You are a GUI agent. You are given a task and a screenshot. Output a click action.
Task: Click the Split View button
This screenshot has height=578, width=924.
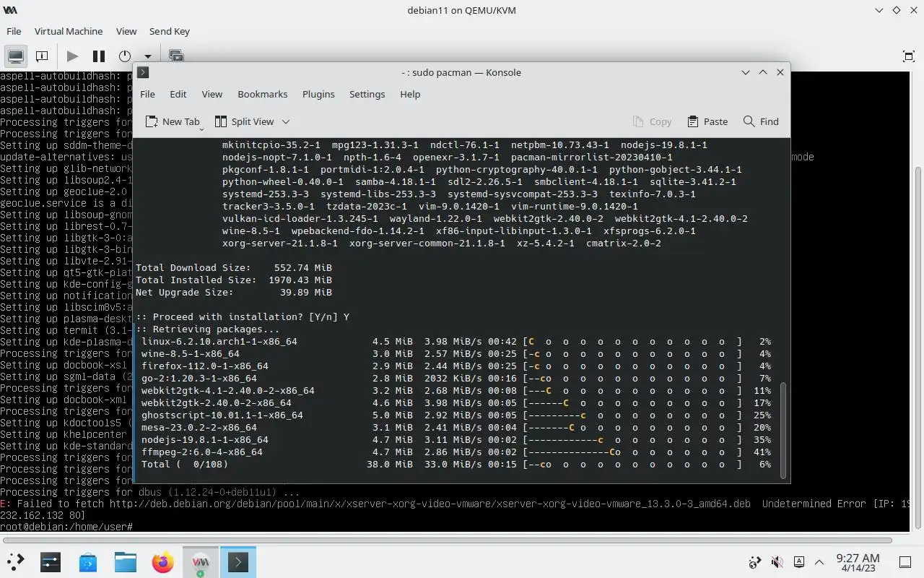[244, 121]
